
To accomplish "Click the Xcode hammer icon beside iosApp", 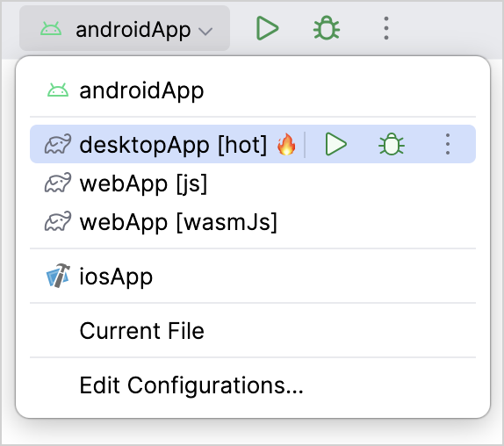I will pyautogui.click(x=58, y=276).
